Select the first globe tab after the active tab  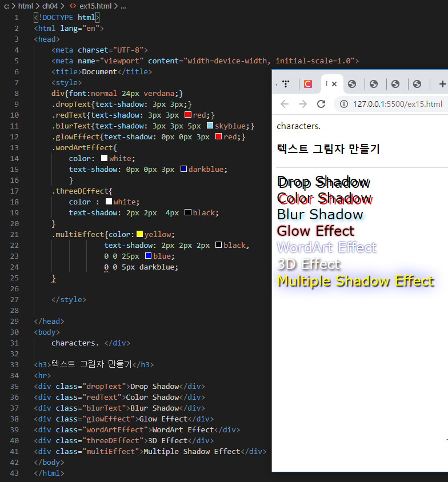tap(352, 84)
